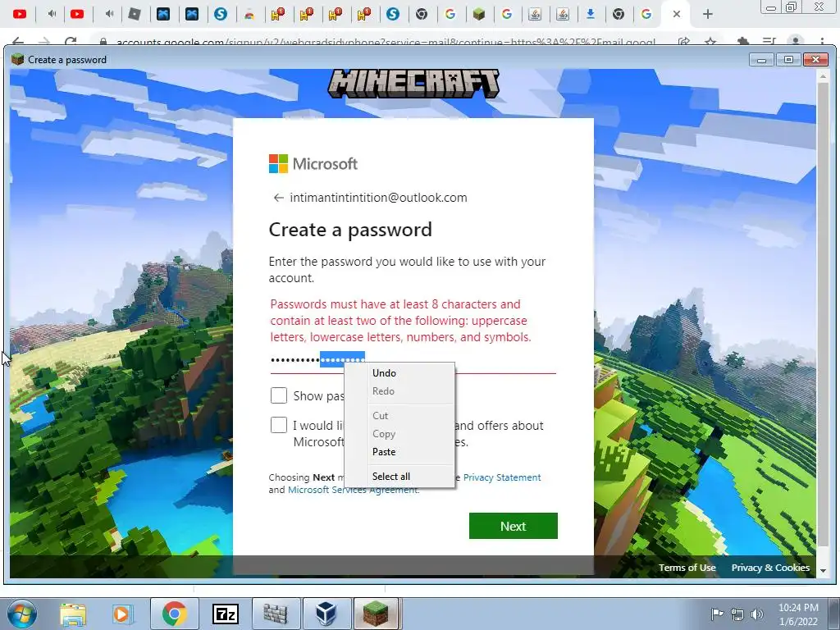The height and width of the screenshot is (630, 840).
Task: Open Windows Media Player from the taskbar
Action: coord(121,614)
